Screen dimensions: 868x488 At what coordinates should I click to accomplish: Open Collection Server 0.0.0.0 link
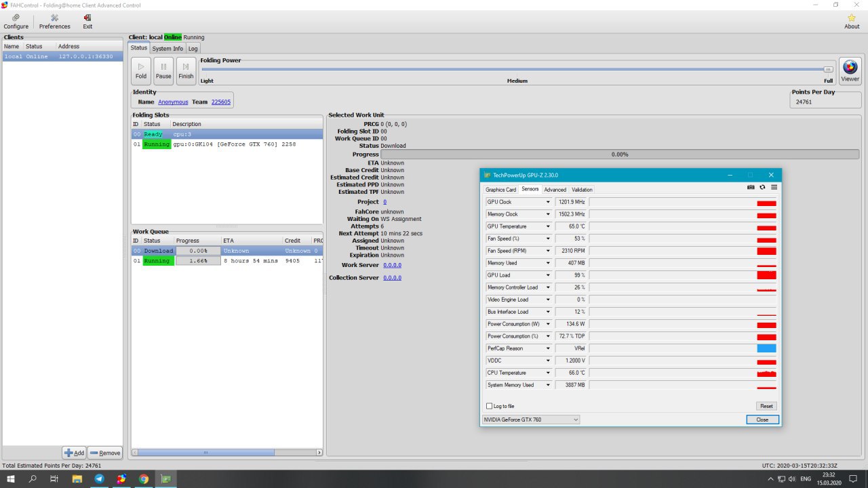click(x=392, y=278)
